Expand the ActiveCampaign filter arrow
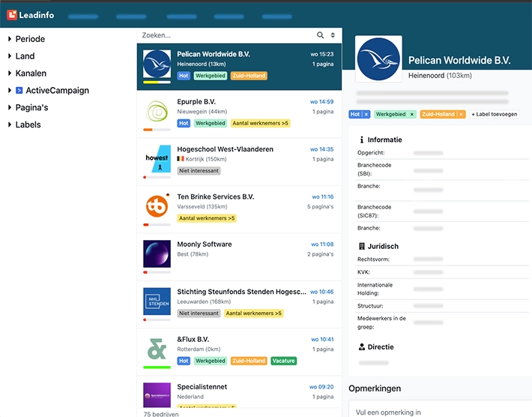 10,90
